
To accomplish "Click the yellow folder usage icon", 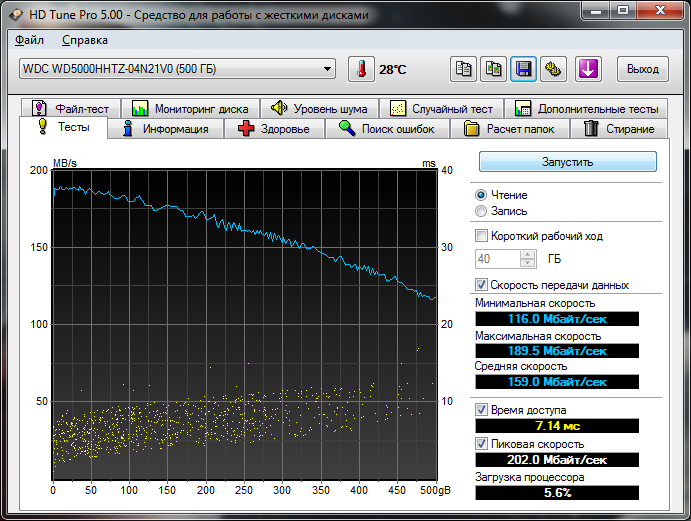I will pos(471,129).
